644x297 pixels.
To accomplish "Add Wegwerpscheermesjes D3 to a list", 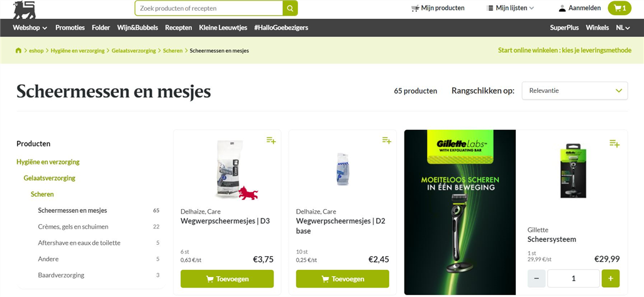I will tap(270, 140).
